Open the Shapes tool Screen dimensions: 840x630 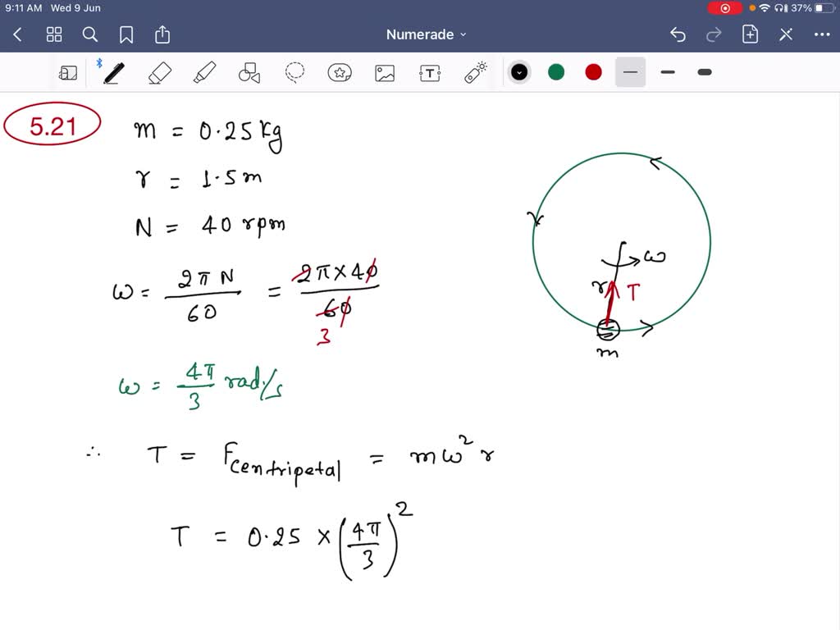pyautogui.click(x=249, y=72)
